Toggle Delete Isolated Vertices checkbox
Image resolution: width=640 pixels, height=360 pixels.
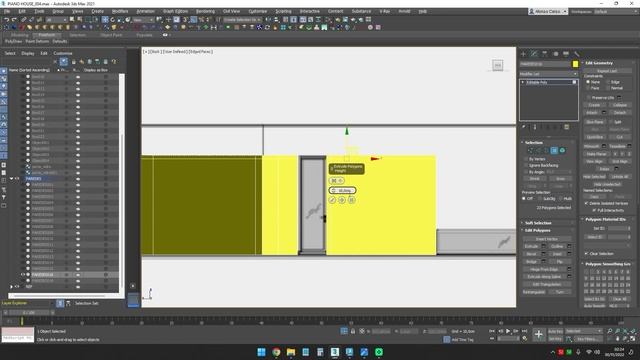pos(587,203)
